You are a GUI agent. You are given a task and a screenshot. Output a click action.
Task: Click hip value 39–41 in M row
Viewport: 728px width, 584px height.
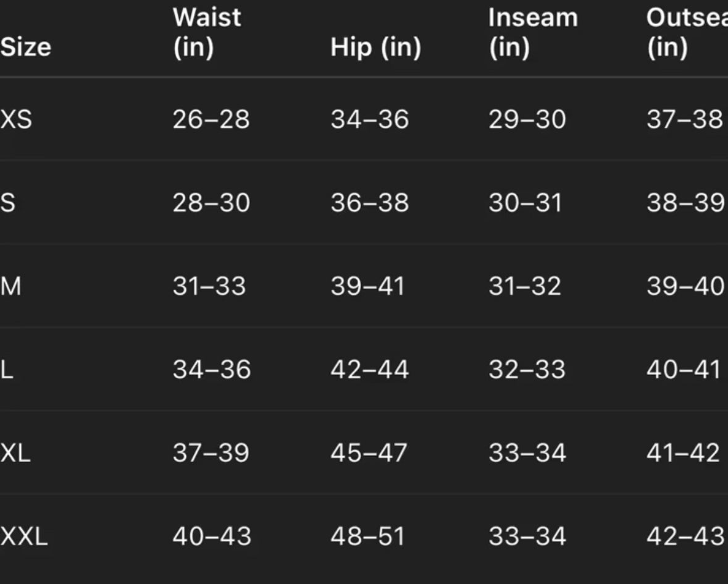367,286
